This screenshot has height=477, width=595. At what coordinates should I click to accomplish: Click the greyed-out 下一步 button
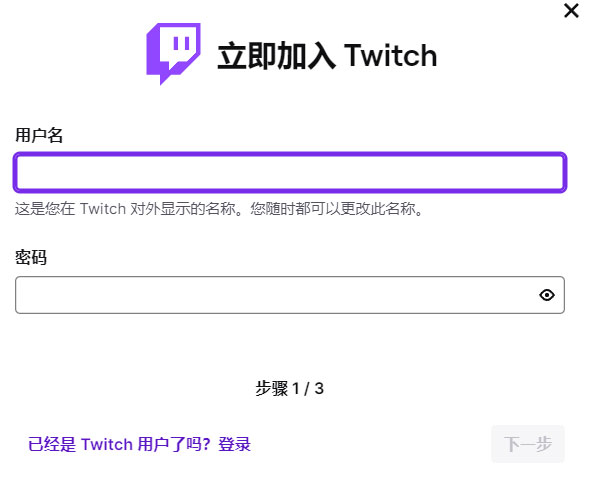[527, 444]
